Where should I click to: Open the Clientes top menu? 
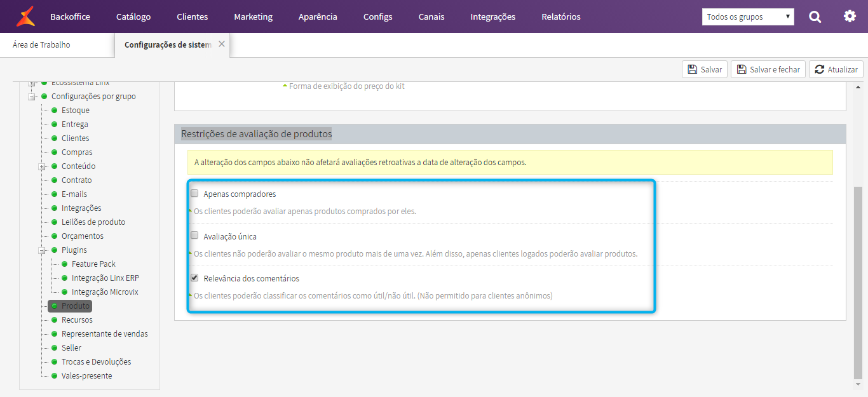coord(193,17)
